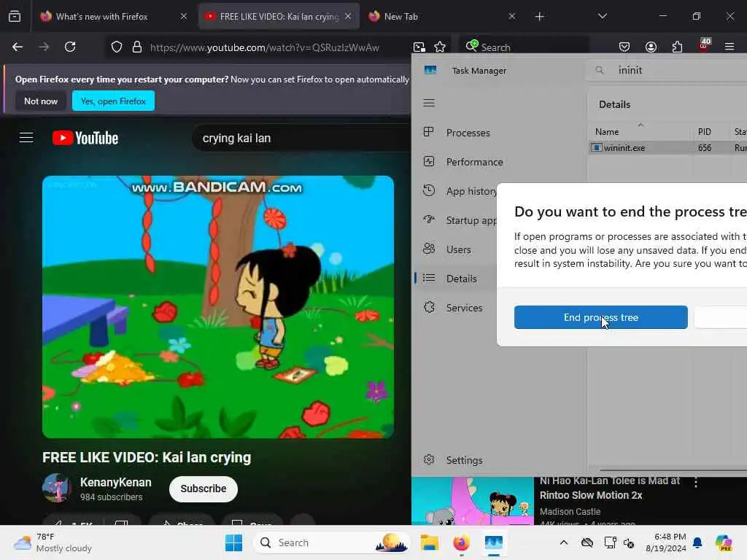Open Ni Hao Kai-Lan Tolee suggested video thumbnail
747x560 pixels.
[x=473, y=501]
